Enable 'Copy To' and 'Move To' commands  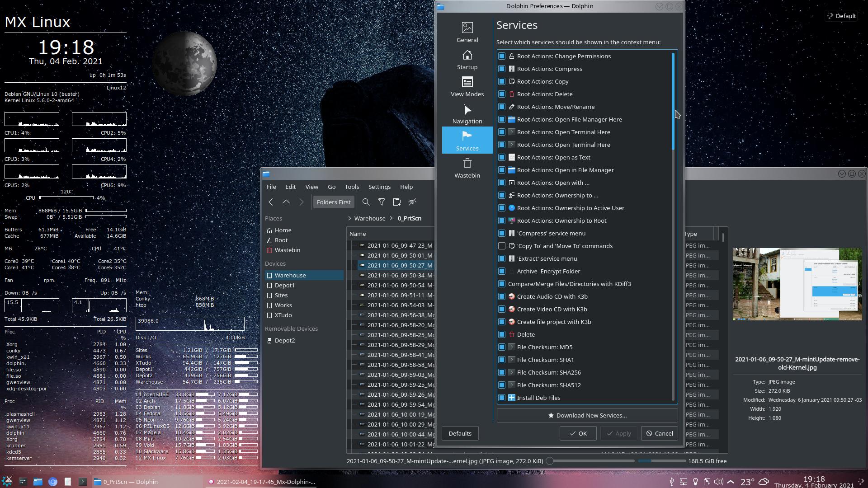(502, 246)
